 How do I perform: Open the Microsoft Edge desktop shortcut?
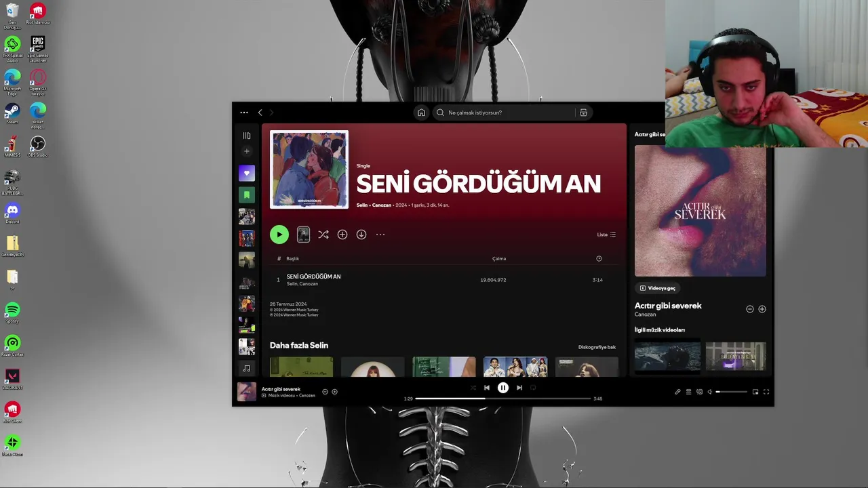tap(12, 82)
